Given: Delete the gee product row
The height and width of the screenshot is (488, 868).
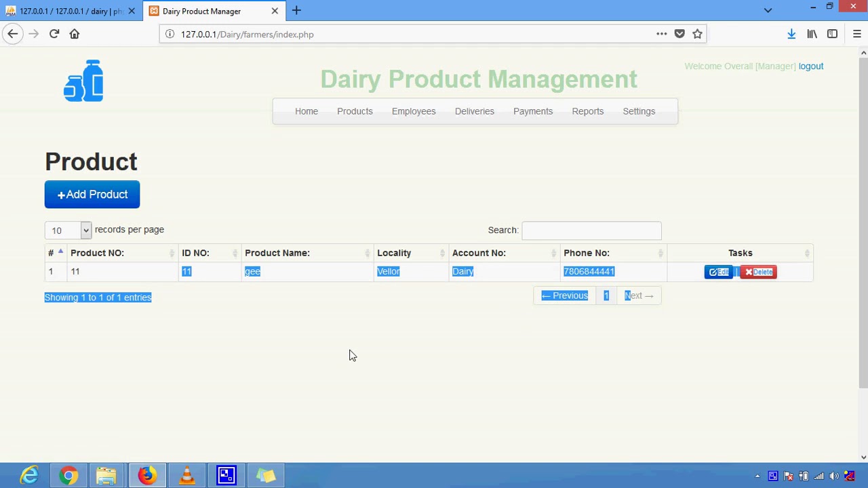Looking at the screenshot, I should (x=758, y=272).
